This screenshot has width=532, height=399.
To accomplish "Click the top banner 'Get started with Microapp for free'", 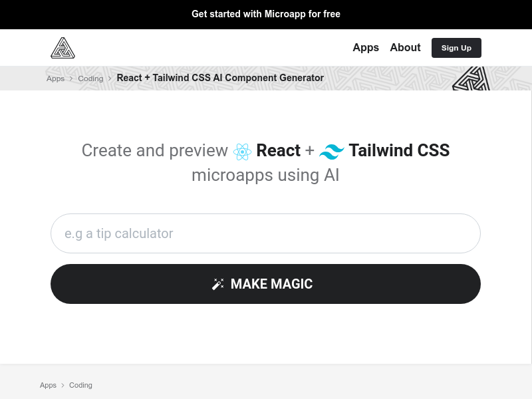I will (266, 14).
